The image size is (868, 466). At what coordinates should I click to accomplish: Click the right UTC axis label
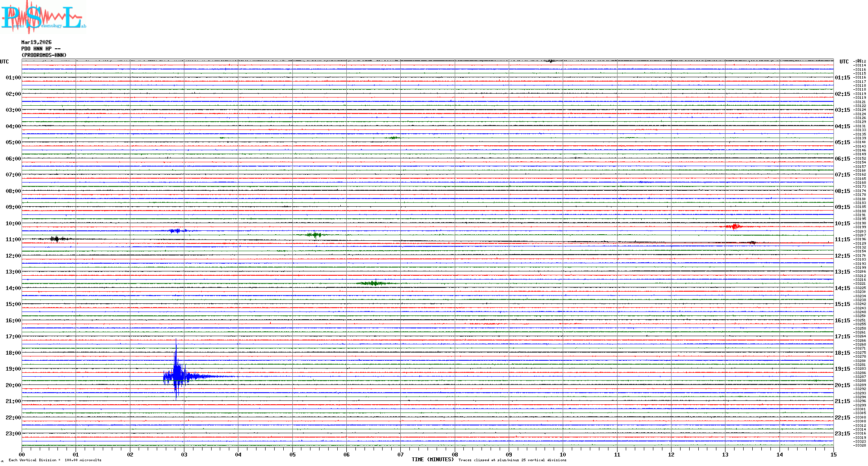tap(844, 62)
